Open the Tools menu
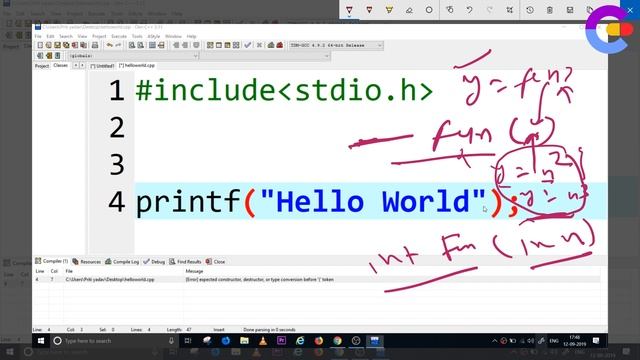This screenshot has width=640, height=360. tap(137, 36)
